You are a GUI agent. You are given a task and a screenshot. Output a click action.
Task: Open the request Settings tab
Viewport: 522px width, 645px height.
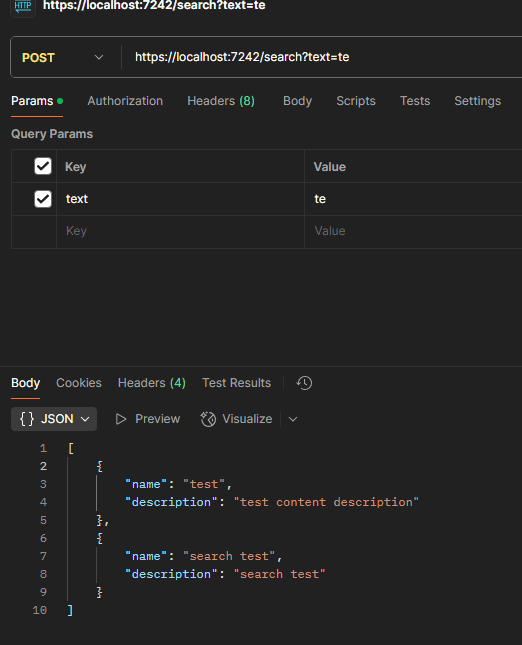pos(478,101)
